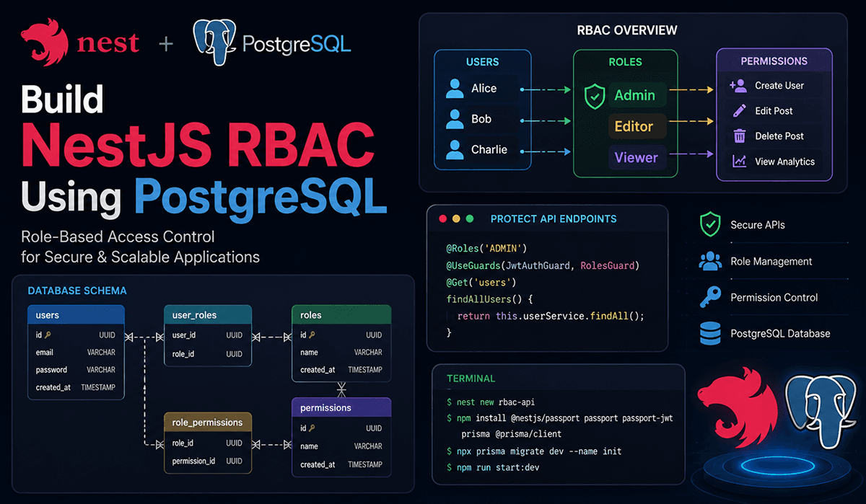Screen dimensions: 866x504
Task: Click the pencil icon for Edit Post
Action: [739, 111]
